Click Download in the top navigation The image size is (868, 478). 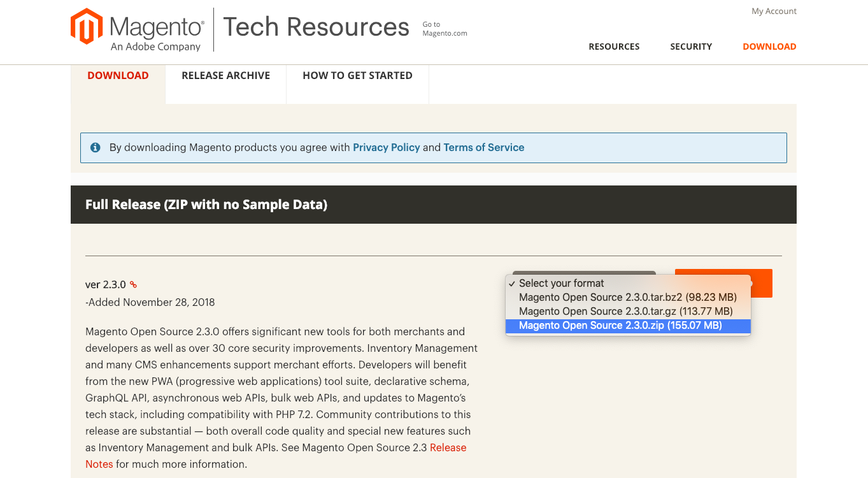coord(769,47)
